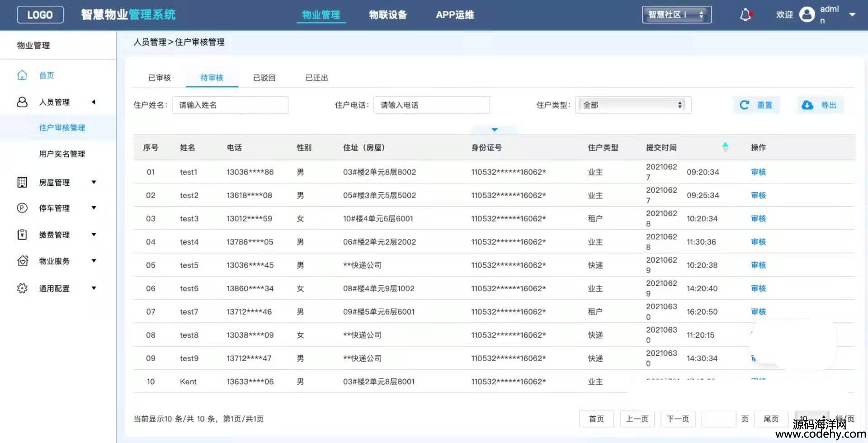
Task: Expand the 缴费管理 menu arrow
Action: tap(94, 235)
